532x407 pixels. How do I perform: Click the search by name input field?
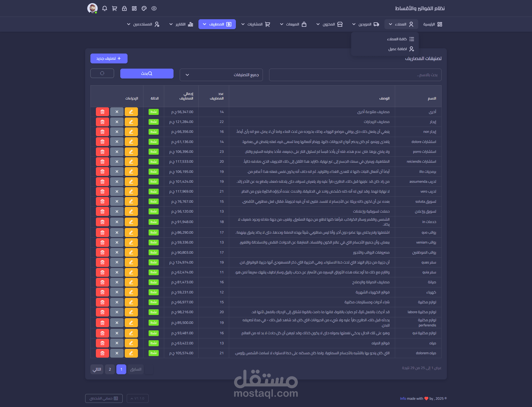pyautogui.click(x=355, y=75)
